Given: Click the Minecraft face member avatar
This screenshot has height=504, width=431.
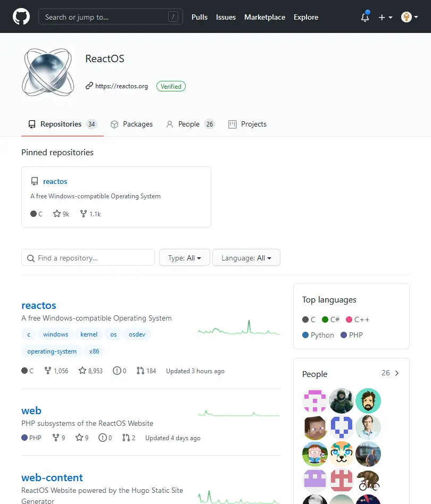Looking at the screenshot, I should click(315, 427).
